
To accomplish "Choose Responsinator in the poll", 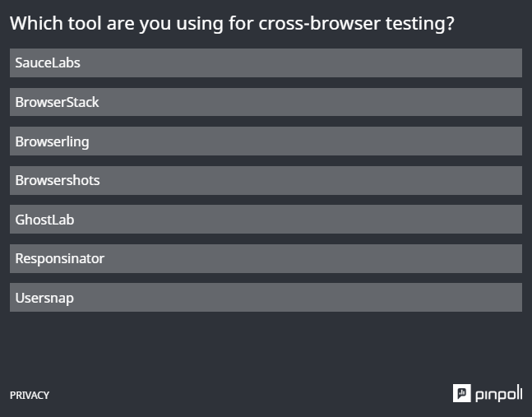I will (x=266, y=258).
